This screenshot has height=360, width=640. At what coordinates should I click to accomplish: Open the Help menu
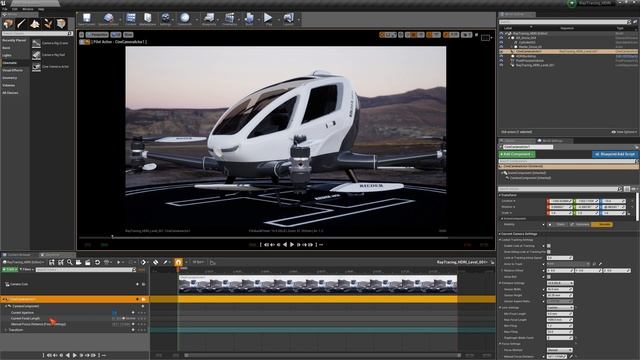[41, 9]
